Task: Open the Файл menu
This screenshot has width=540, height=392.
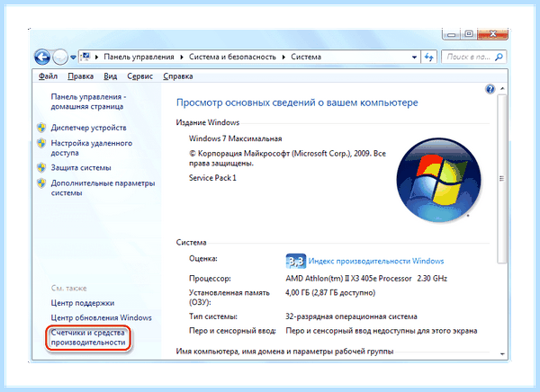Action: [x=48, y=76]
